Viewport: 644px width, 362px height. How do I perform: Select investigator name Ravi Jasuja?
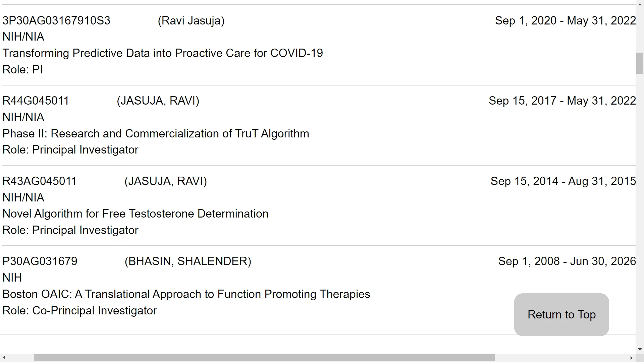click(x=191, y=21)
